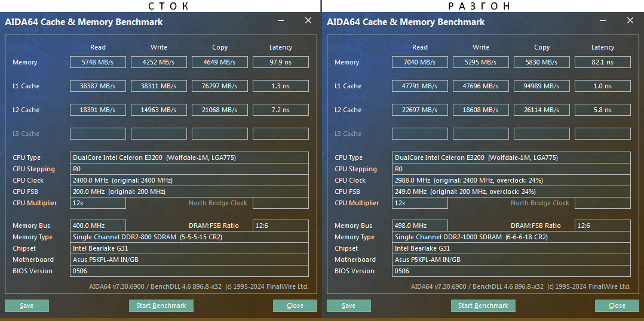Click Save in left stock window
The height and width of the screenshot is (321, 644).
[27, 305]
